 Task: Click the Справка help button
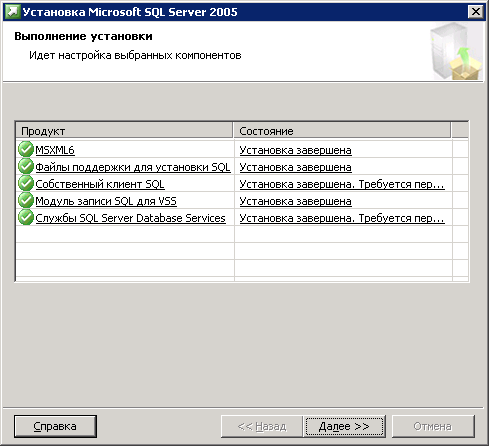pyautogui.click(x=55, y=426)
